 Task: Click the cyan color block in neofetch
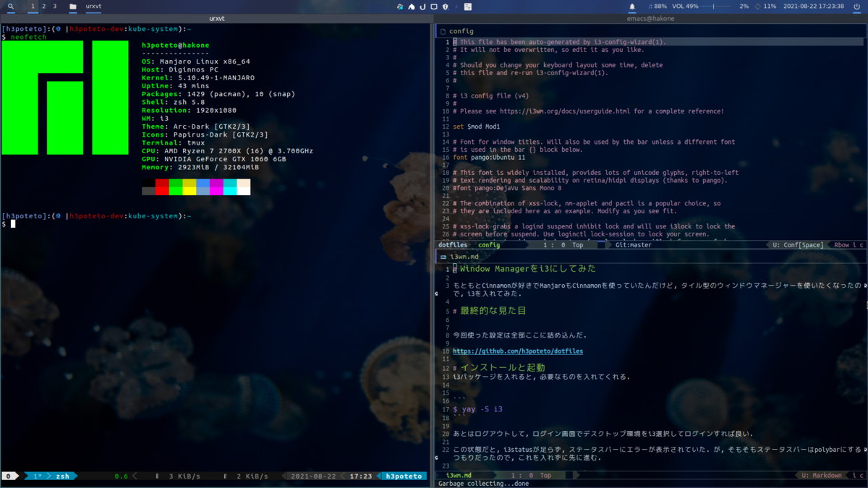coord(230,187)
